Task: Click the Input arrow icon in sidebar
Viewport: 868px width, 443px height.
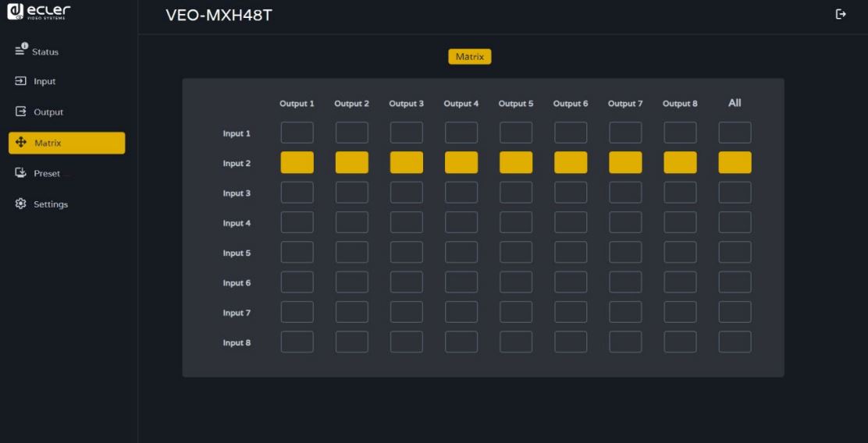Action: [20, 81]
